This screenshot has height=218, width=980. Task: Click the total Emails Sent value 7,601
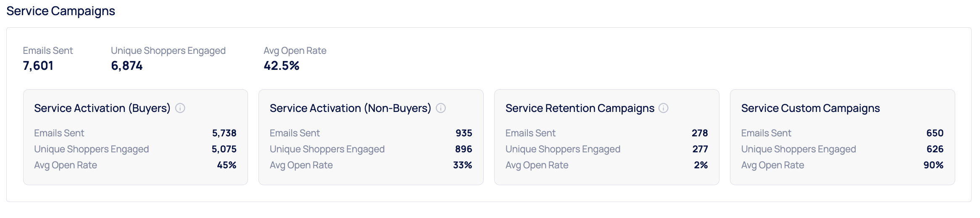(38, 66)
